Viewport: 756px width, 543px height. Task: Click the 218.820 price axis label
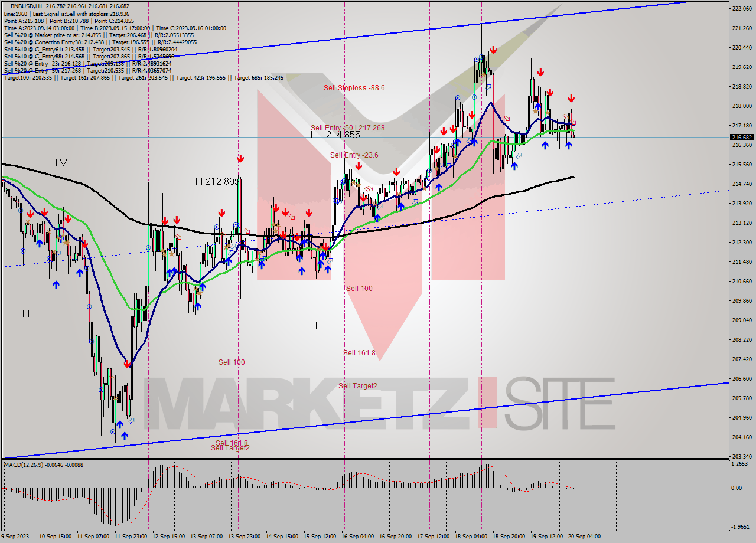pos(741,87)
